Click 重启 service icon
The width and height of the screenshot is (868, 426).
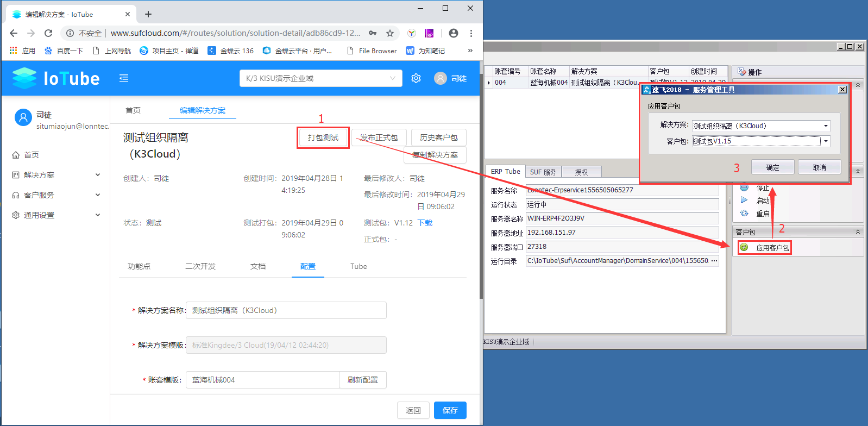coord(744,214)
